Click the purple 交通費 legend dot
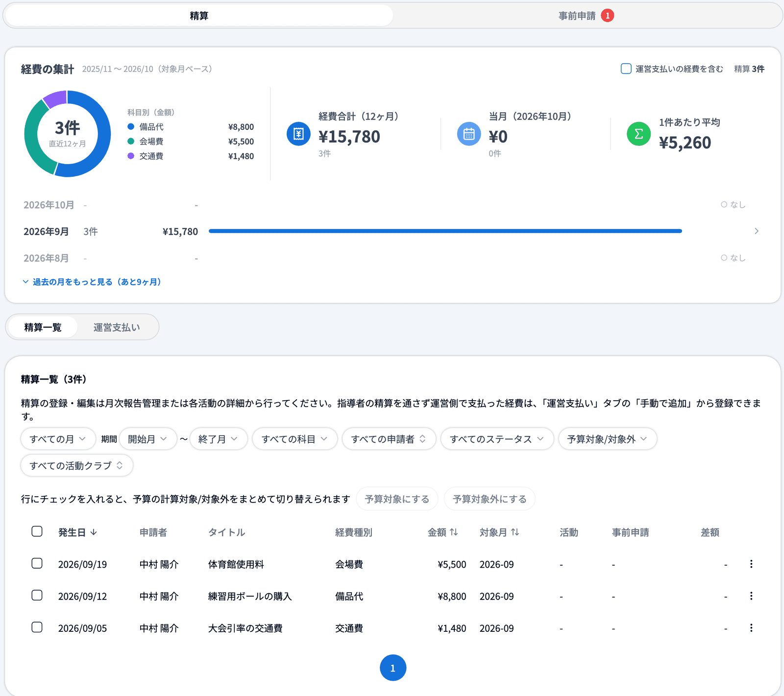 click(131, 156)
